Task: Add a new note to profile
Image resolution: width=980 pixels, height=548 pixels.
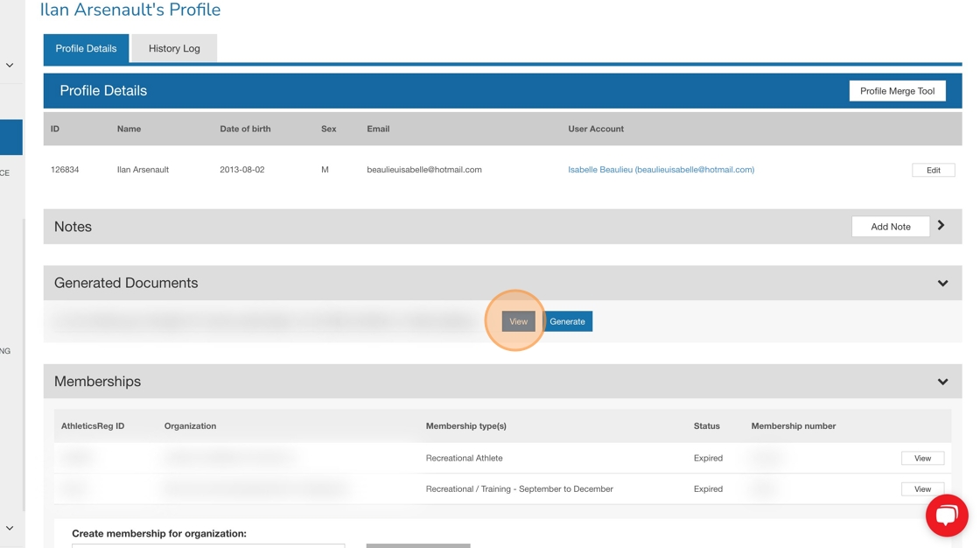Action: [890, 227]
